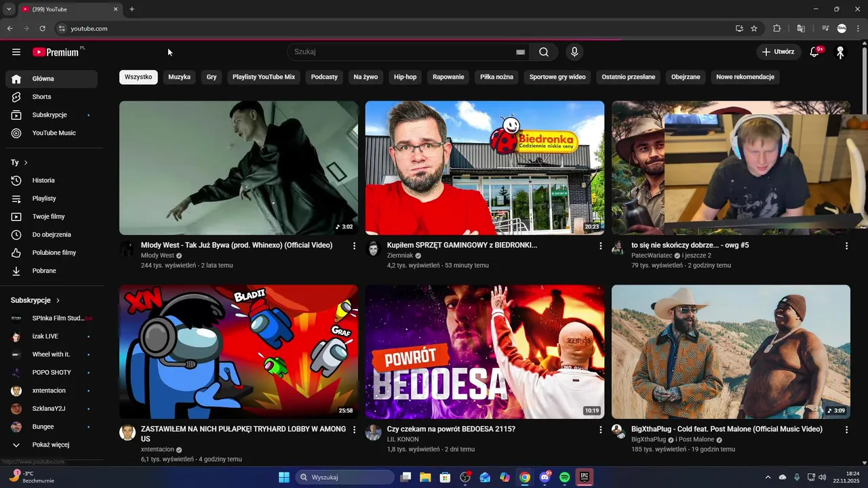Select the Podcasty filter chip
The image size is (868, 488).
click(x=324, y=77)
